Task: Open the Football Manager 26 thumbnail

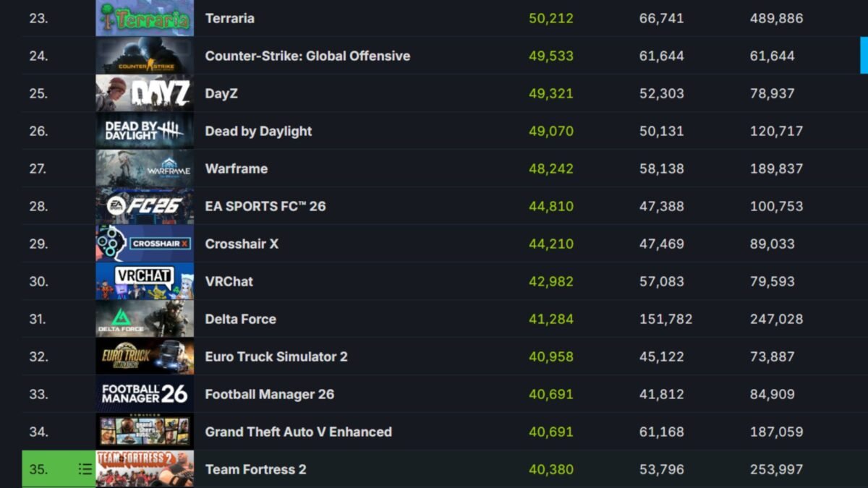Action: coord(145,394)
